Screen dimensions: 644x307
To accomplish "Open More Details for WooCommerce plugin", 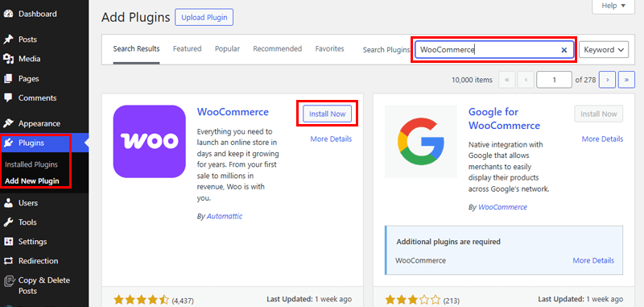I will [x=331, y=139].
